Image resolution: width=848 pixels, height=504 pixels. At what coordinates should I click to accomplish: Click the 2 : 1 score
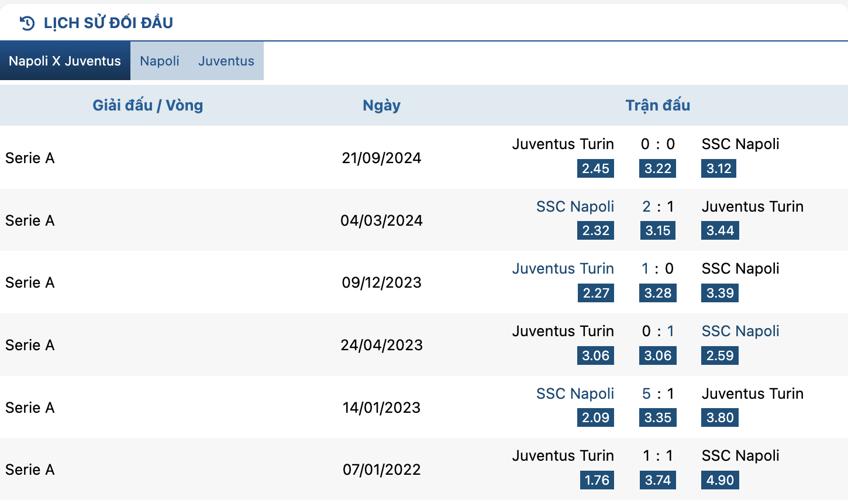[x=658, y=206]
